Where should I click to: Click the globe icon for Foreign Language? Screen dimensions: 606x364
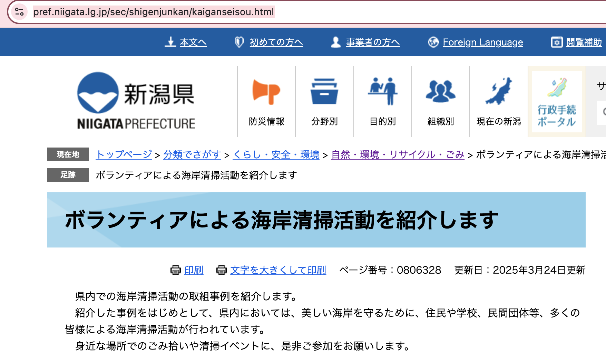click(x=433, y=42)
